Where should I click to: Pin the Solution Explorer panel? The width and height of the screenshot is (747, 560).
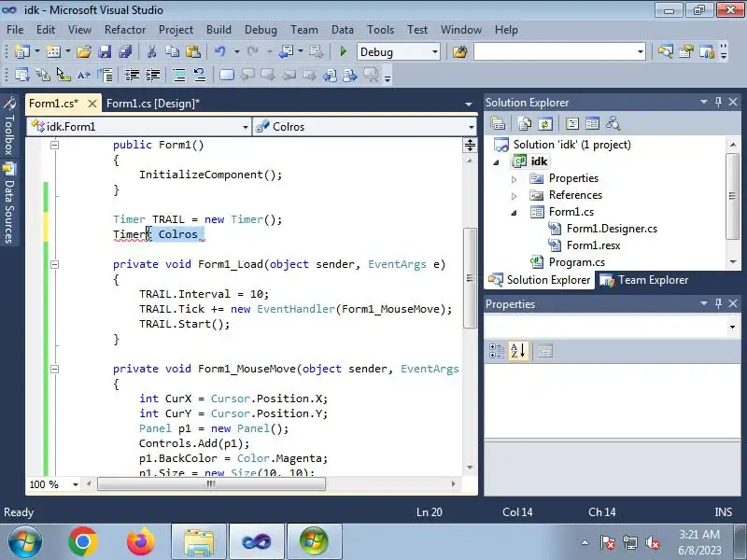pyautogui.click(x=718, y=102)
